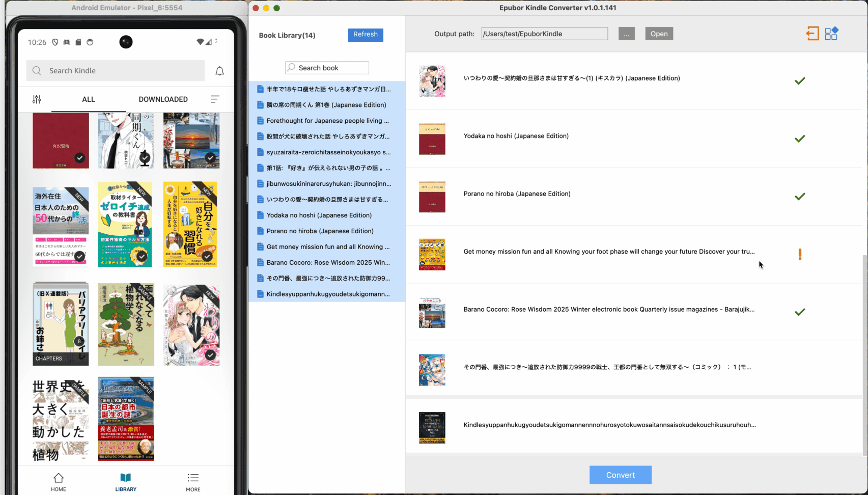This screenshot has width=868, height=495.
Task: Tap the 海外在住 50代からの終活 book cover
Action: (61, 227)
